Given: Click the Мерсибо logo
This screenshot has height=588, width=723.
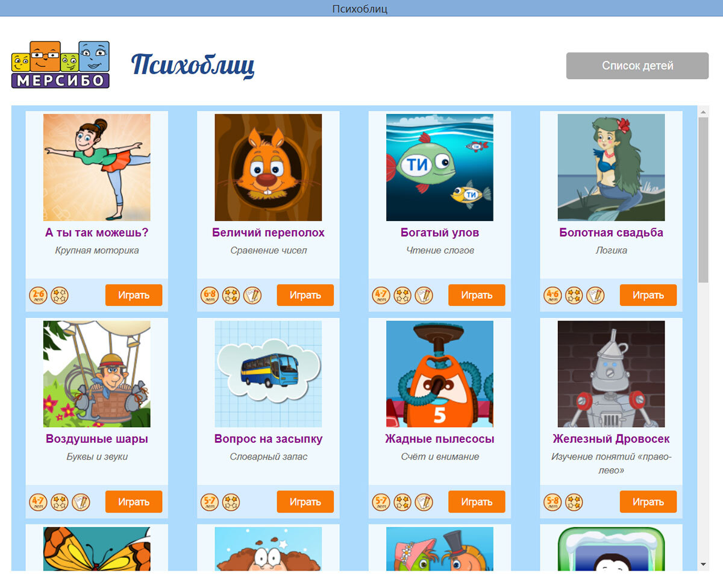Looking at the screenshot, I should (x=60, y=64).
